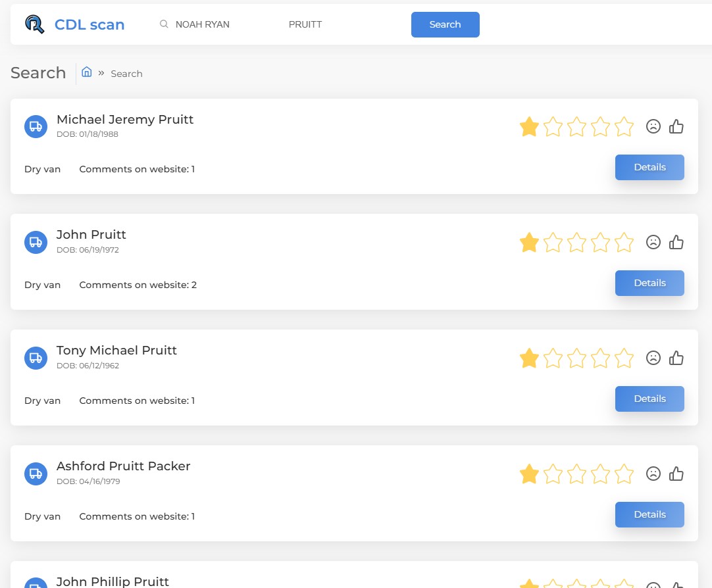Click thumbs up for John Pruitt
This screenshot has height=588, width=712.
(x=676, y=242)
